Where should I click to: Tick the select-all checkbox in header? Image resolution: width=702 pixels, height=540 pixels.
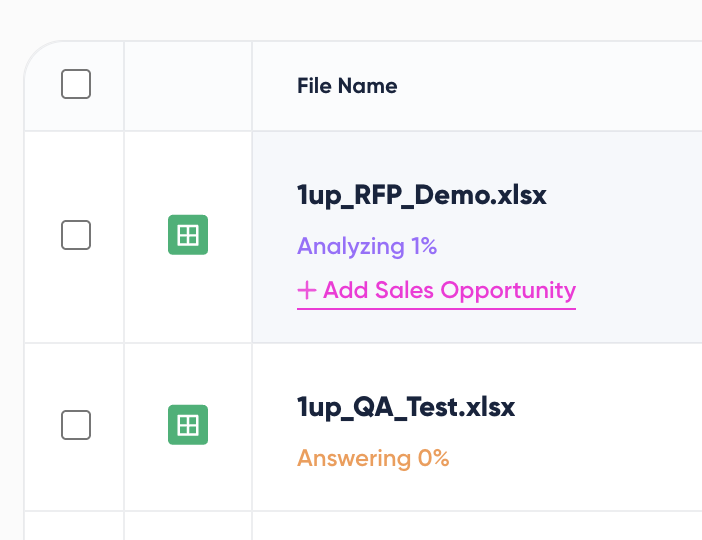(76, 84)
